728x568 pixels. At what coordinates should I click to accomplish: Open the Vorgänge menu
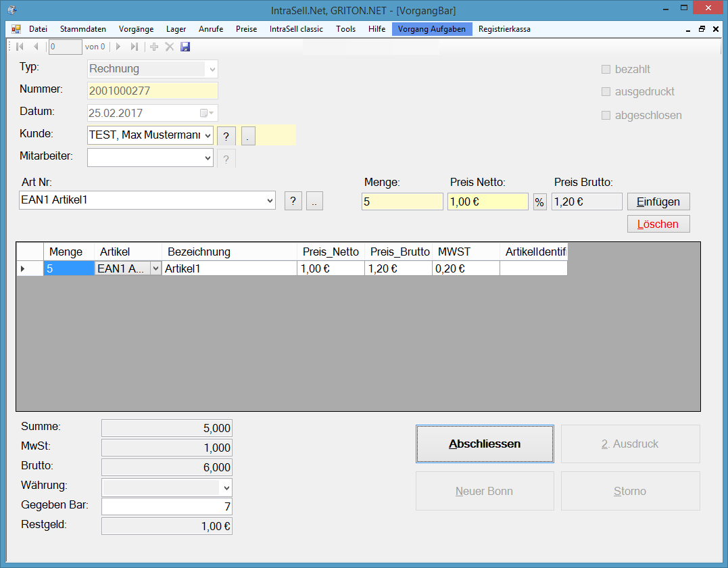136,29
